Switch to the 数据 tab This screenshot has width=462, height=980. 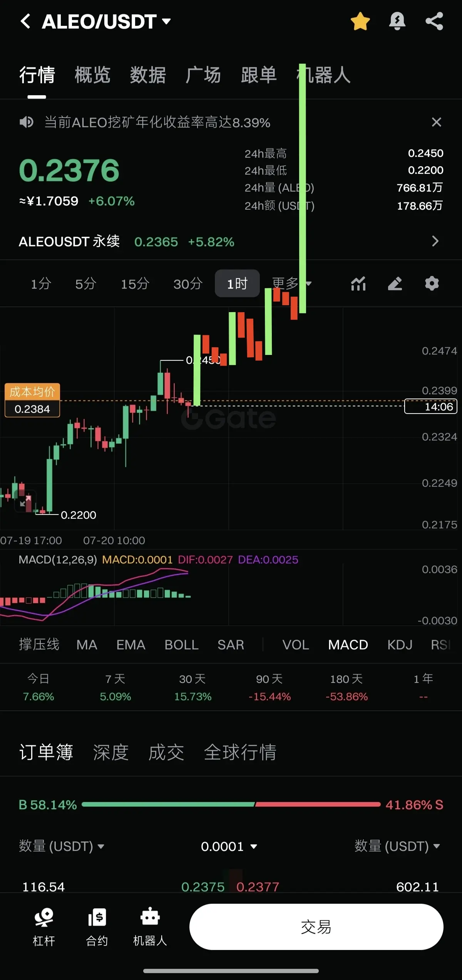pos(148,75)
